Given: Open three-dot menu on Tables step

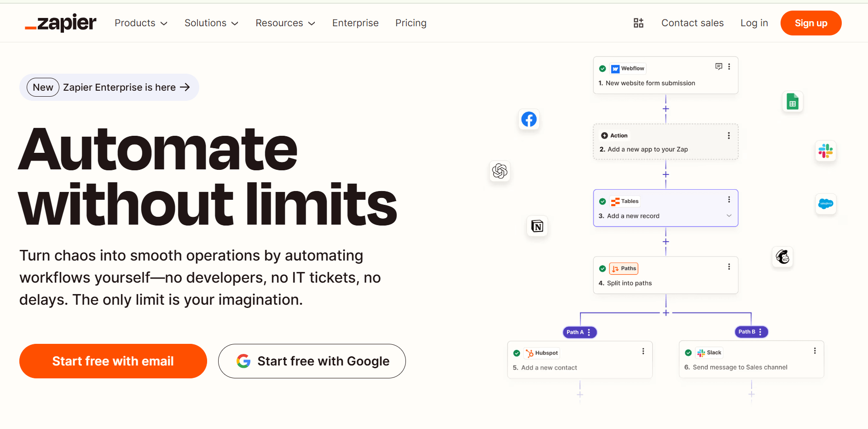Looking at the screenshot, I should click(729, 199).
